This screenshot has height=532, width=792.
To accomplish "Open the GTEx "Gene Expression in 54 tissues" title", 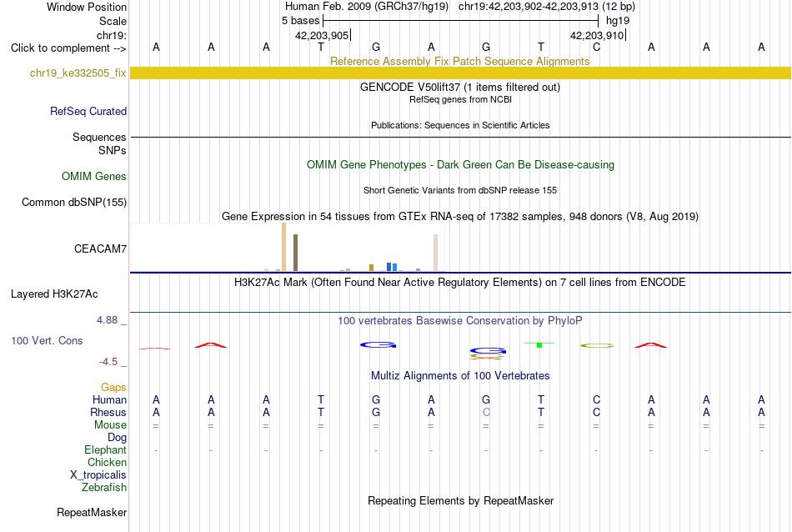I will tap(459, 216).
